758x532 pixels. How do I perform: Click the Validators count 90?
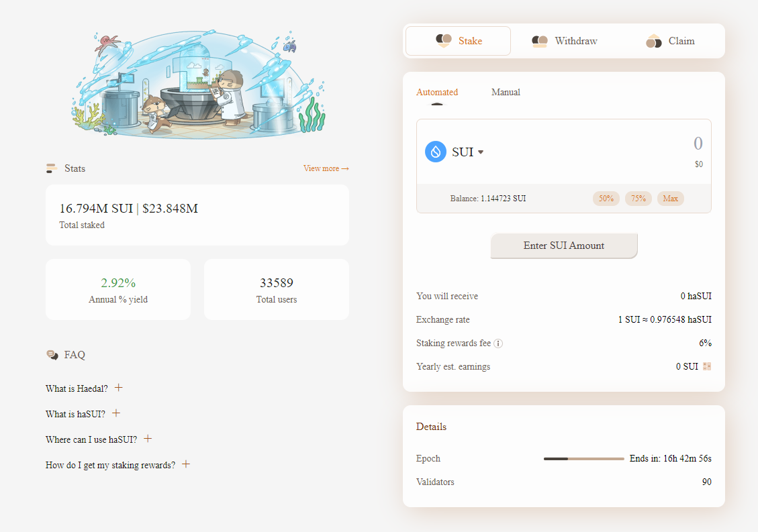(x=707, y=482)
